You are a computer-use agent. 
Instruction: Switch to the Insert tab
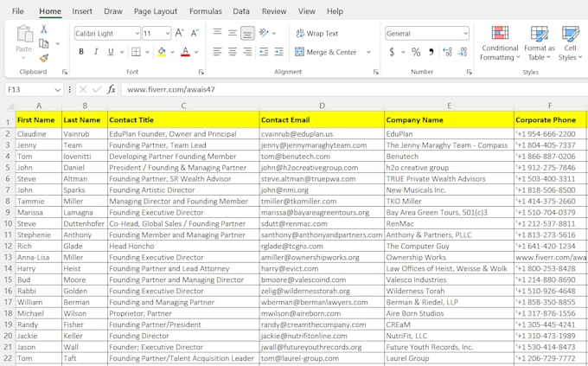[82, 11]
